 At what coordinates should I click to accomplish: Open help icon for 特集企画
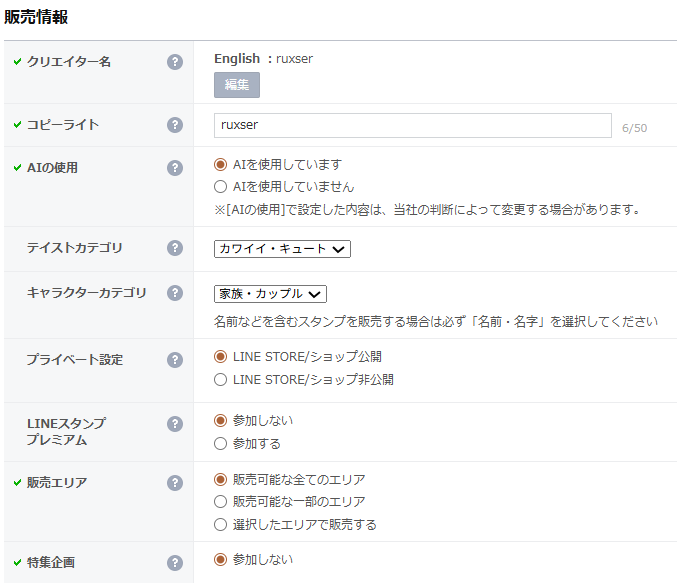(x=175, y=563)
